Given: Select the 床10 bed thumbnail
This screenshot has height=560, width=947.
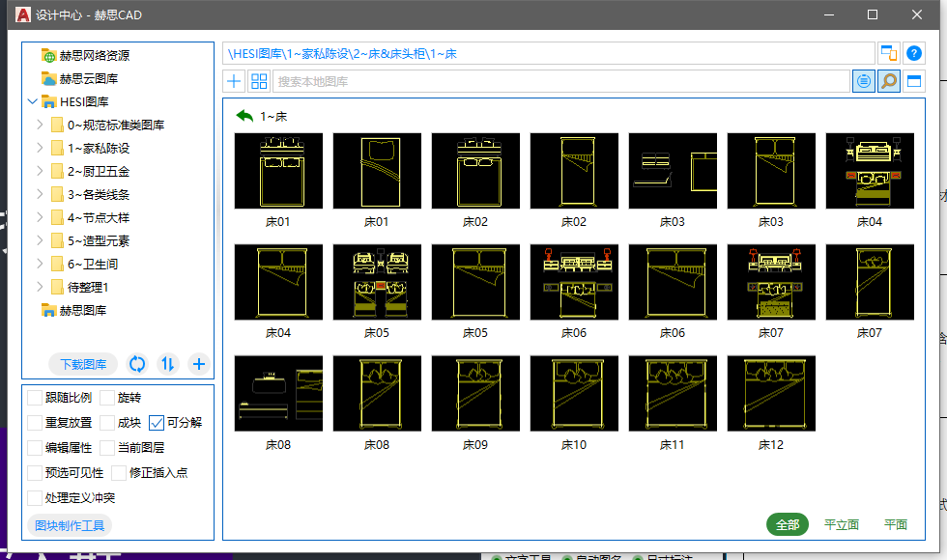Looking at the screenshot, I should (574, 394).
